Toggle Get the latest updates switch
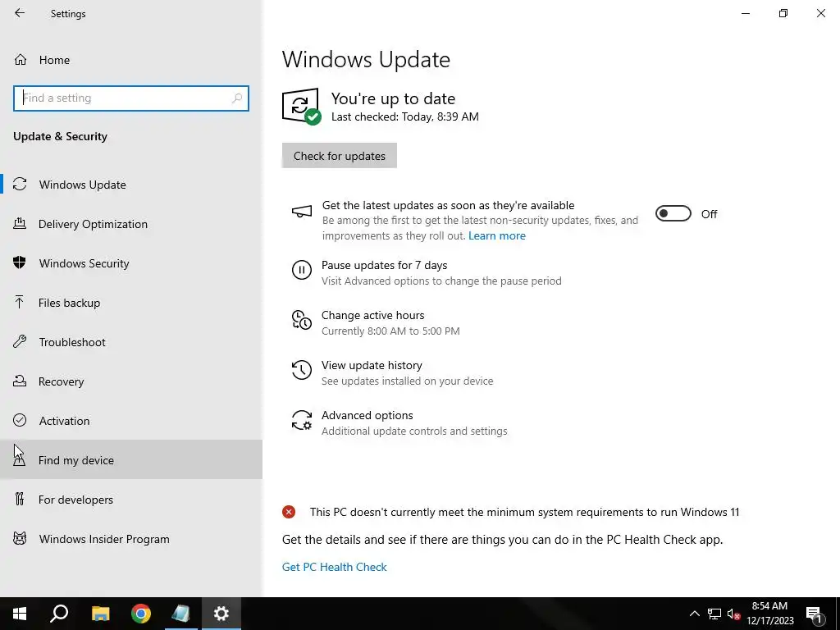Image resolution: width=840 pixels, height=630 pixels. [x=673, y=214]
